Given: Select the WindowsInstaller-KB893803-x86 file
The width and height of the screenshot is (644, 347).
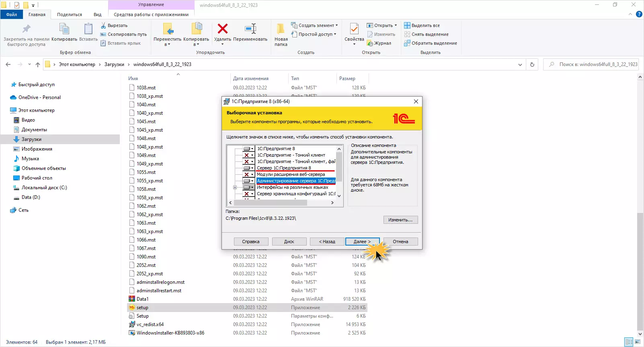Looking at the screenshot, I should click(170, 333).
